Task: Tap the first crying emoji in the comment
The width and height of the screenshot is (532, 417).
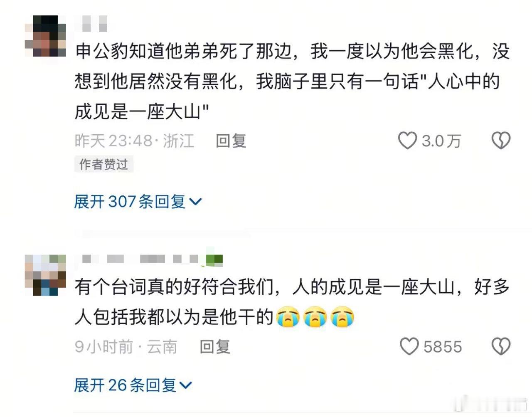Action: [x=288, y=317]
